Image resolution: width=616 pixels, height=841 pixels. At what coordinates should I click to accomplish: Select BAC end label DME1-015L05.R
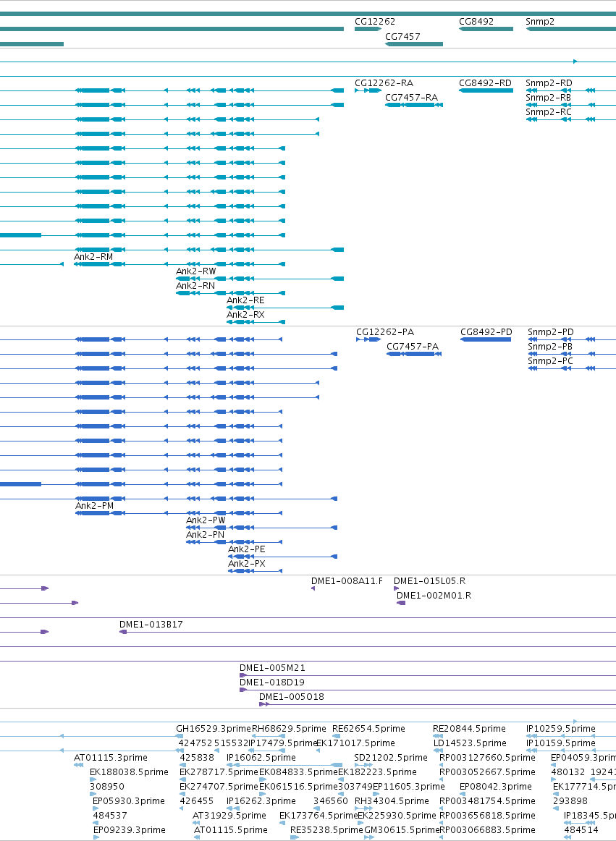(x=430, y=581)
